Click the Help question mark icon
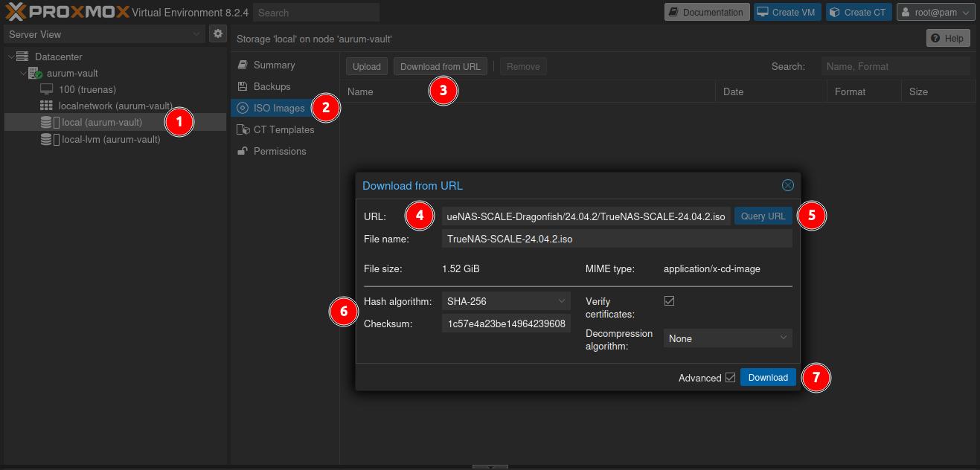The image size is (980, 470). 937,38
